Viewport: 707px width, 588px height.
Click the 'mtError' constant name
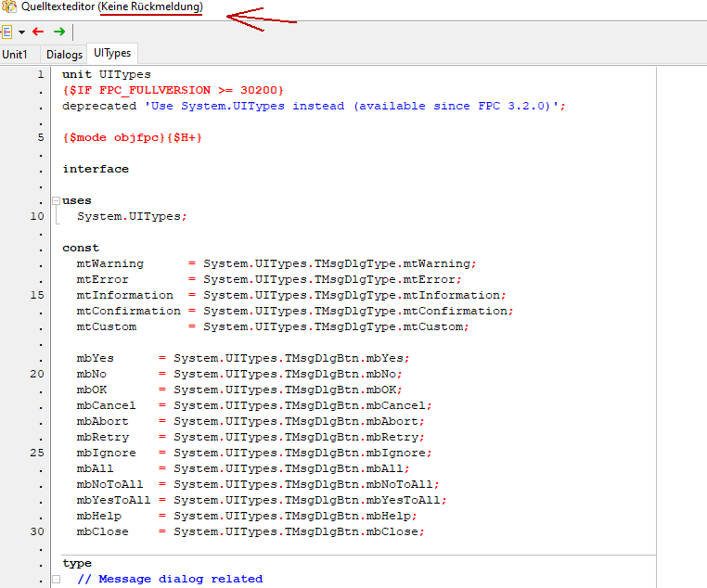click(103, 279)
